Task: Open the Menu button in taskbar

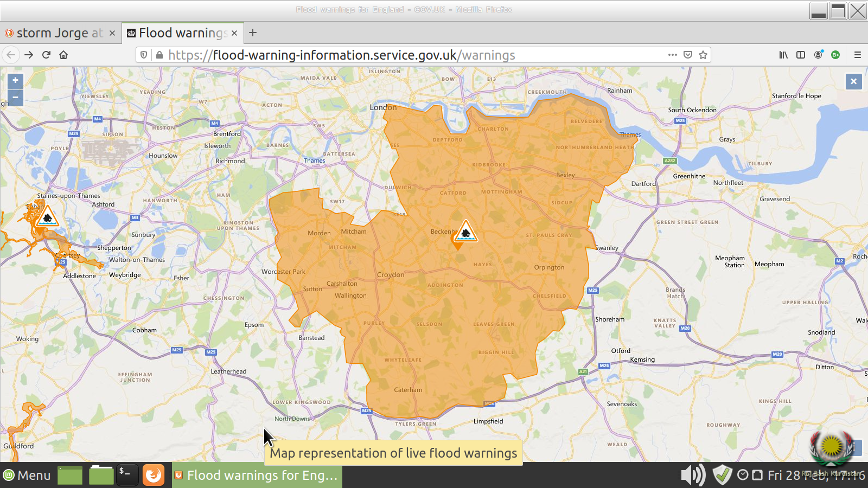Action: click(x=27, y=476)
